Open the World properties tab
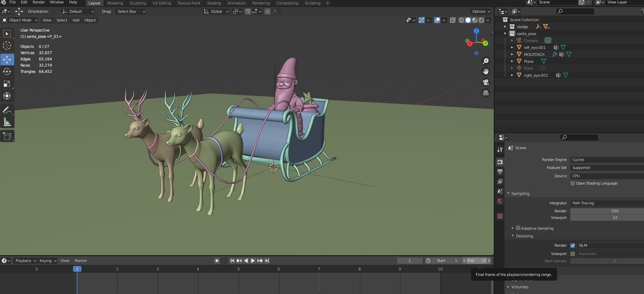 click(500, 201)
